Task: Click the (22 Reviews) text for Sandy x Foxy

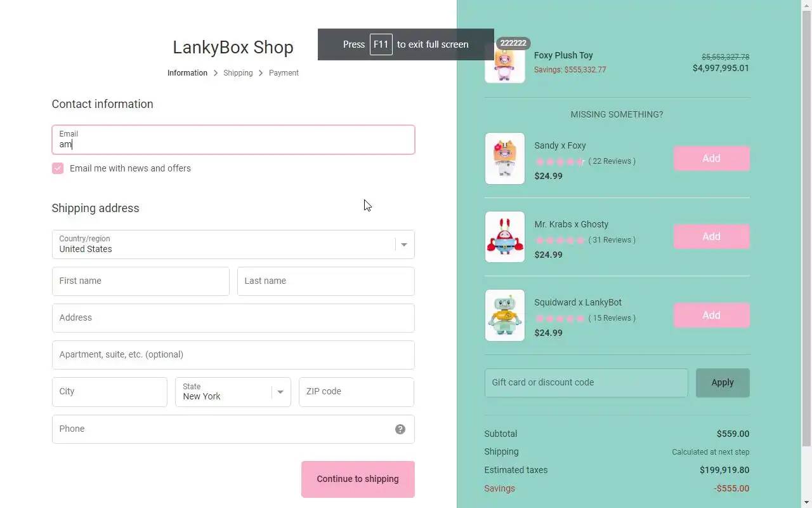Action: [612, 161]
